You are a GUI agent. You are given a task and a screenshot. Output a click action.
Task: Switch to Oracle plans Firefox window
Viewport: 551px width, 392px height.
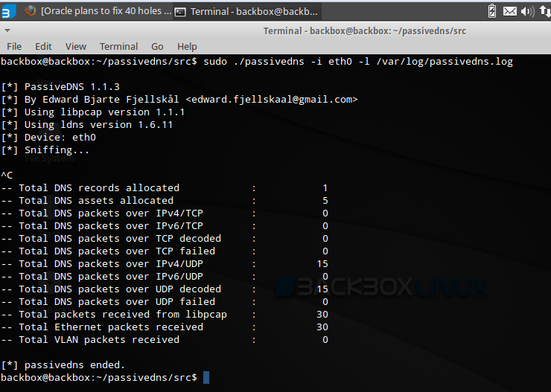(98, 11)
